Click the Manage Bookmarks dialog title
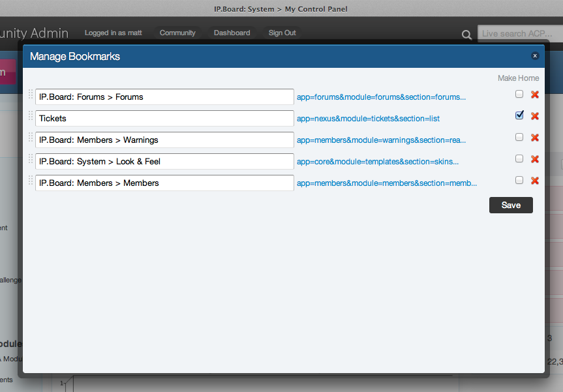 (74, 56)
